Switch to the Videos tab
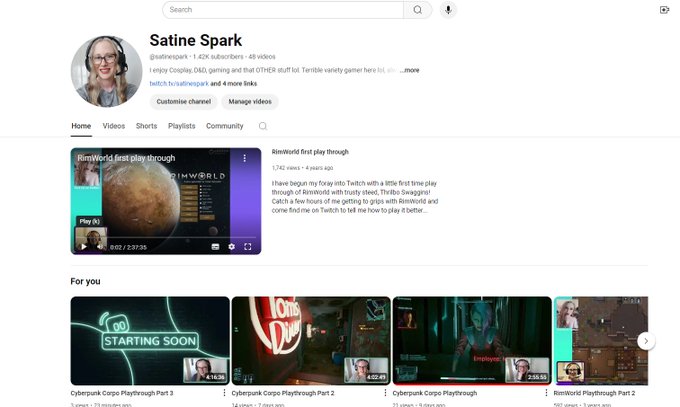 click(114, 126)
